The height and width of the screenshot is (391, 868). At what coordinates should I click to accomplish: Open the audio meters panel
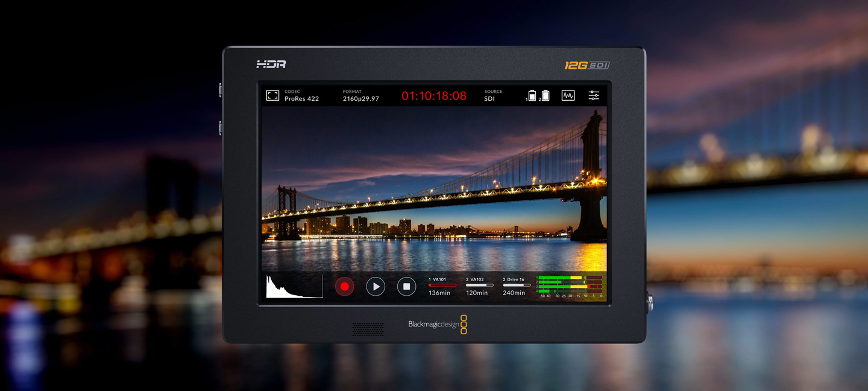(570, 285)
